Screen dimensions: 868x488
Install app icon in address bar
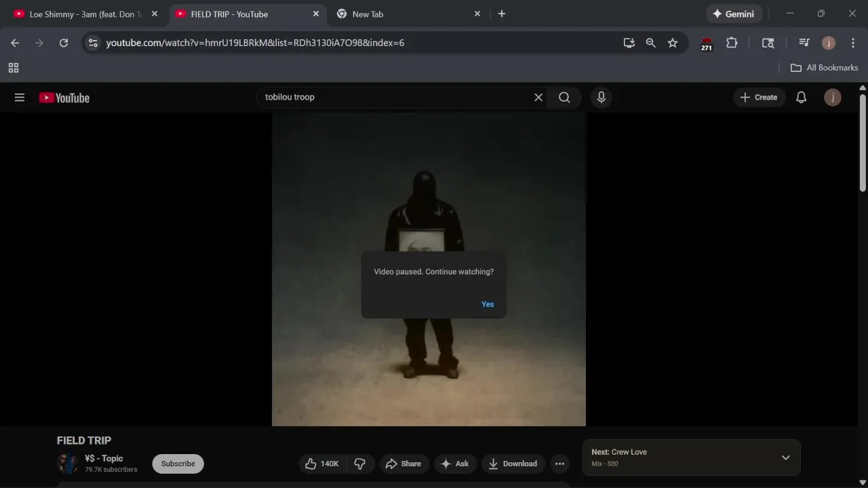coord(629,43)
